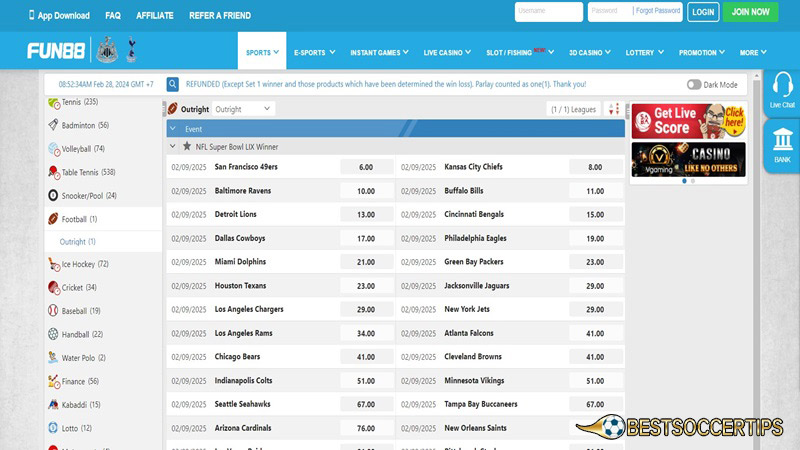Viewport: 800px width, 450px height.
Task: Click Green Bay Packers odds 23.00
Action: (595, 262)
